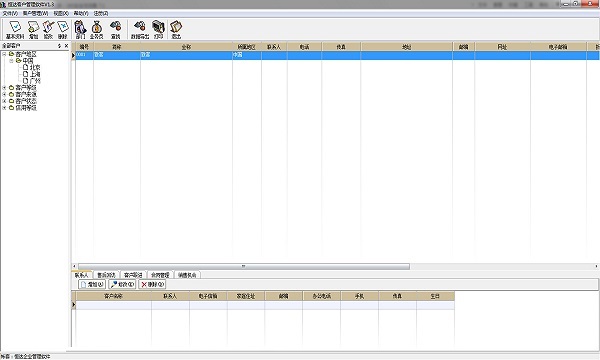The image size is (600, 360).
Task: Select the 客户等级 folder in tree
Action: [x=26, y=88]
